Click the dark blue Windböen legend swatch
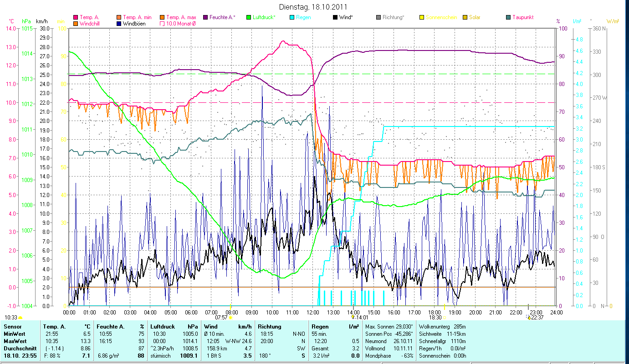This screenshot has width=629, height=364. (x=119, y=23)
